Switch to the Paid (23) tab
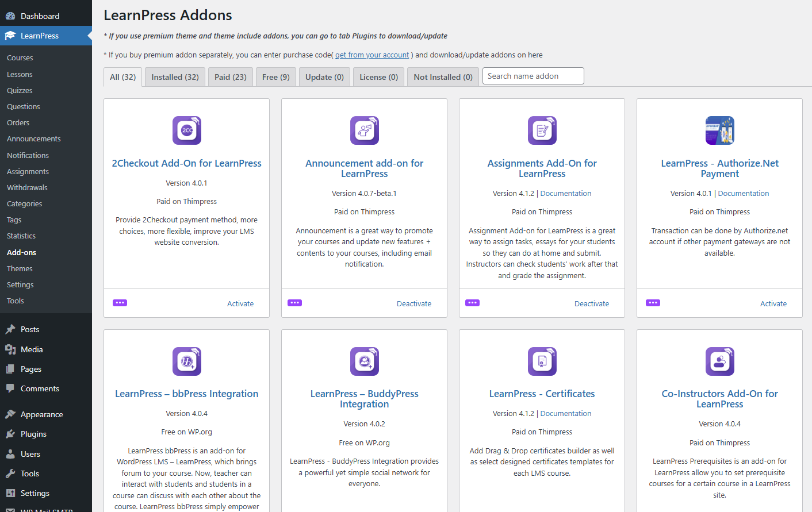812x512 pixels. click(231, 77)
